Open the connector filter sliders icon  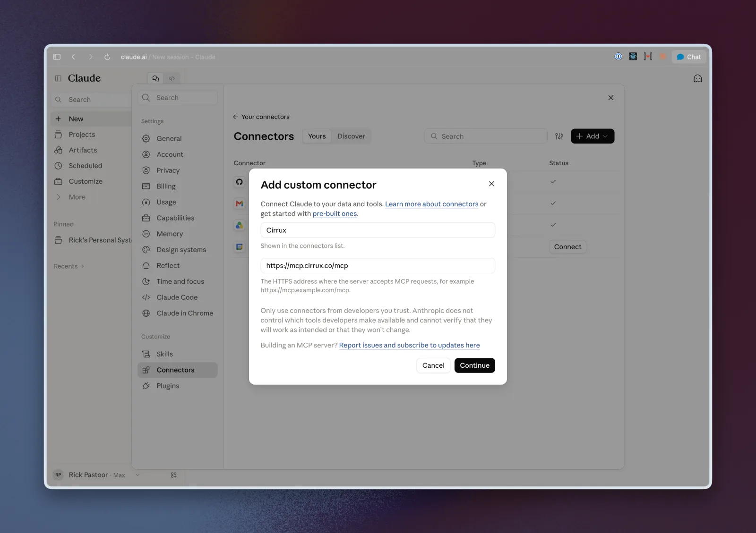[559, 136]
